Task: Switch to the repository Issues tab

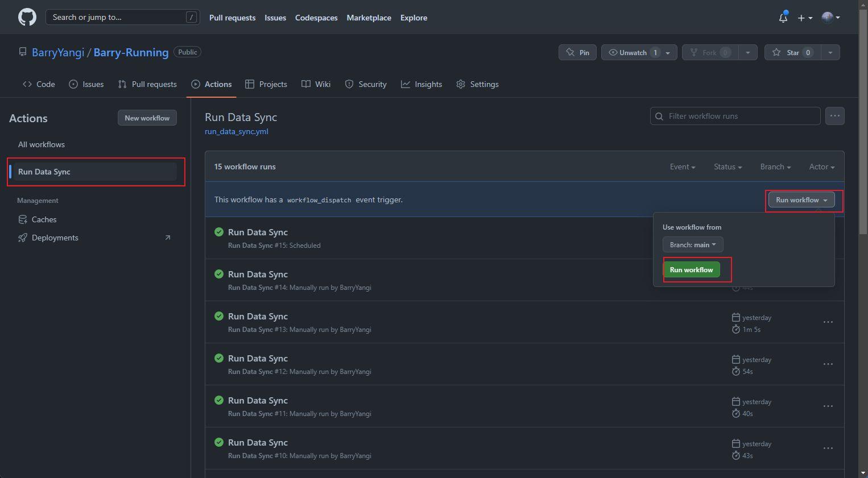Action: (86, 84)
